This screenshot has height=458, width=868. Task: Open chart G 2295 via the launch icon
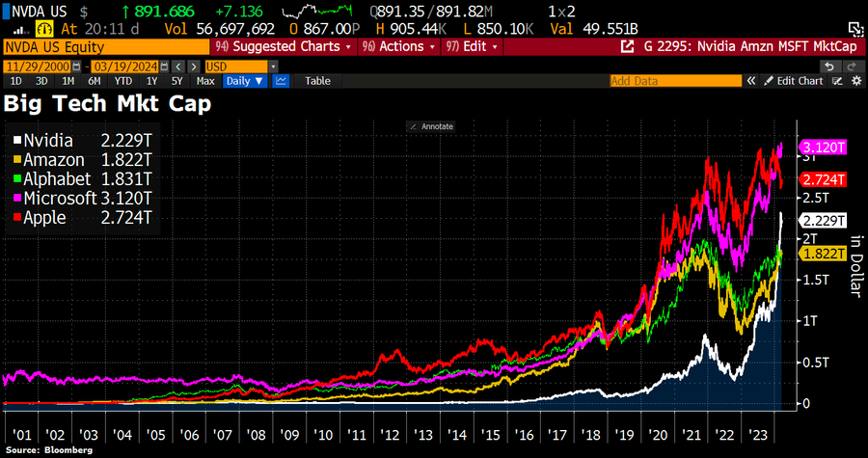[x=627, y=47]
